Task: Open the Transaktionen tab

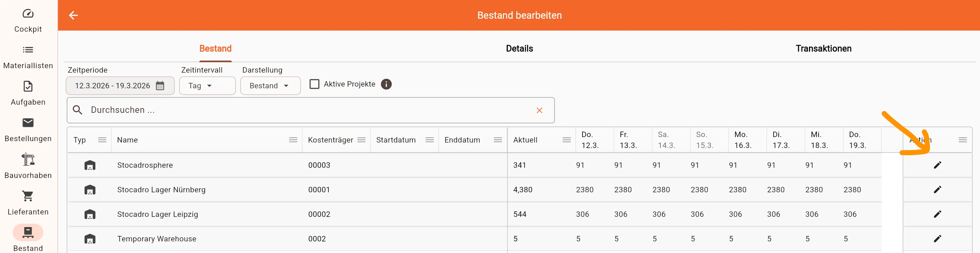Action: [824, 48]
